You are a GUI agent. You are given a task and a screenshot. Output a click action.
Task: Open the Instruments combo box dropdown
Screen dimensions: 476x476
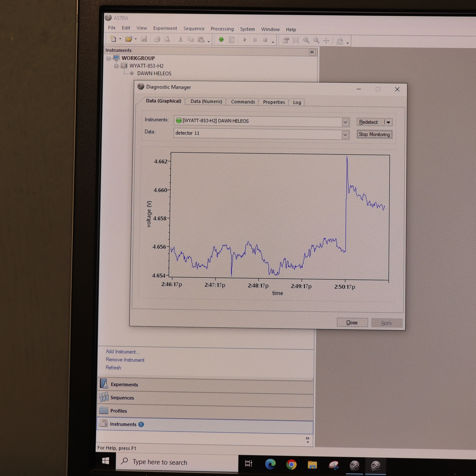tap(345, 122)
